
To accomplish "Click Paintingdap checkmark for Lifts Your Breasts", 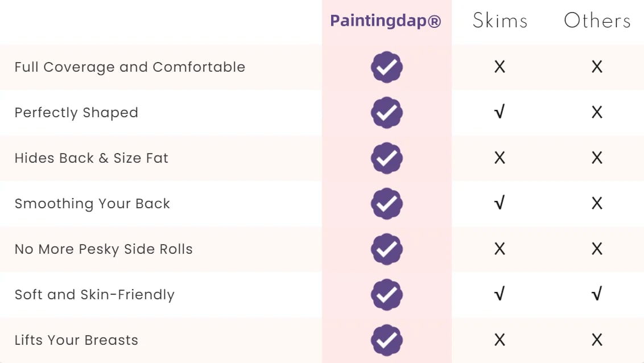I will [386, 340].
